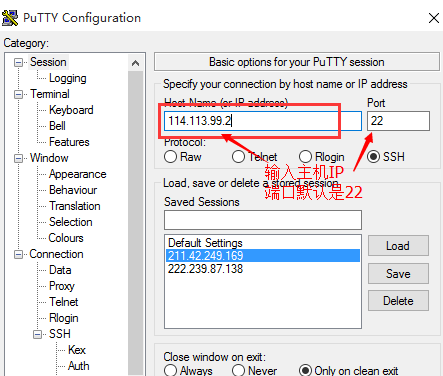Open the Telnet category in tree
This screenshot has height=376, width=443.
pos(63,302)
